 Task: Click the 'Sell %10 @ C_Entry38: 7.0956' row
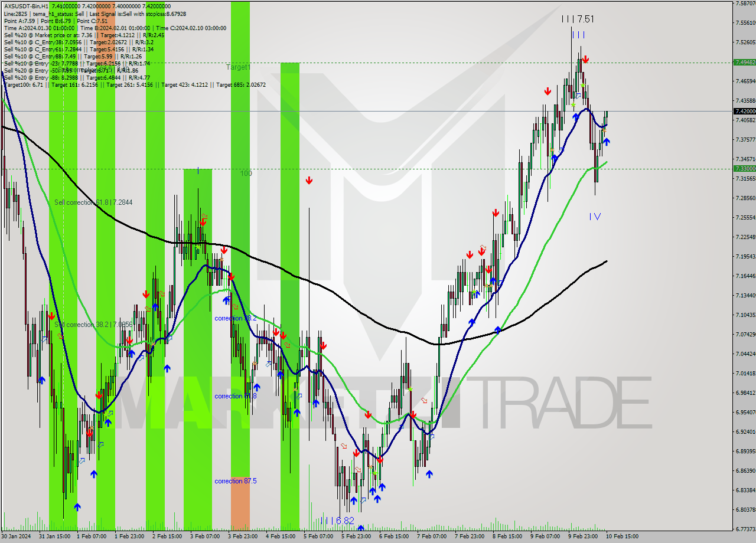(79, 42)
